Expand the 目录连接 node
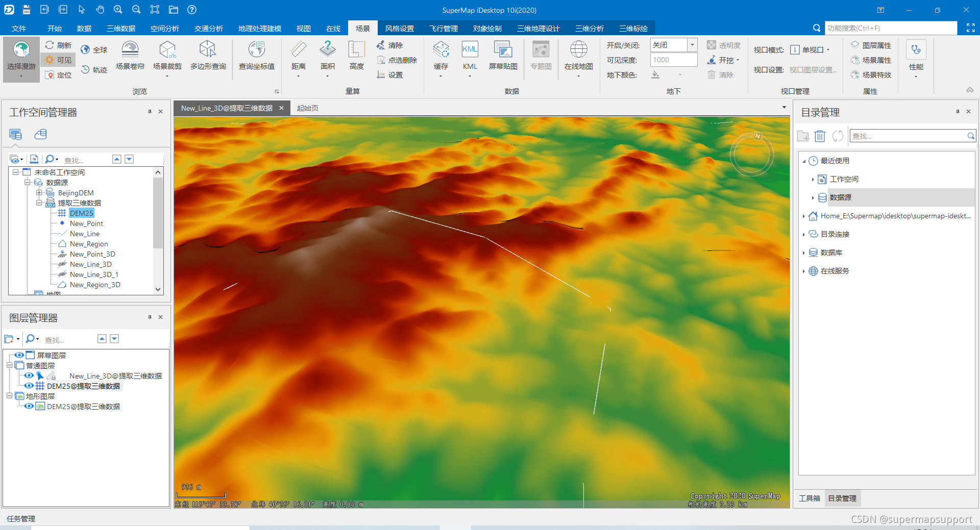Screen dimensions: 980x530 click(x=804, y=235)
